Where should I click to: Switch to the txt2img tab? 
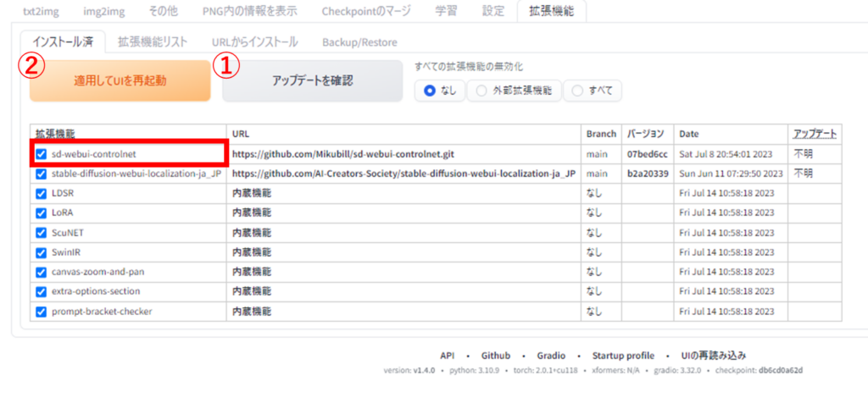[41, 11]
